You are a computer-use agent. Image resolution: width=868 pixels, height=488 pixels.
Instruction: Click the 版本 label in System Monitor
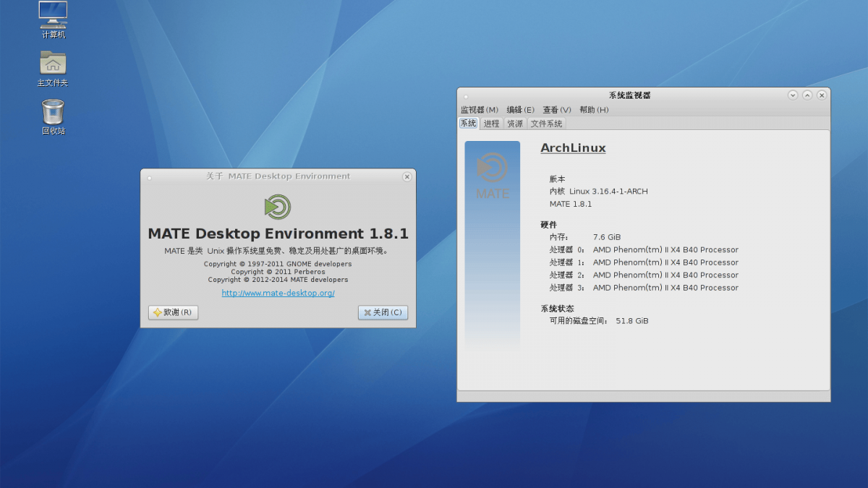click(557, 179)
